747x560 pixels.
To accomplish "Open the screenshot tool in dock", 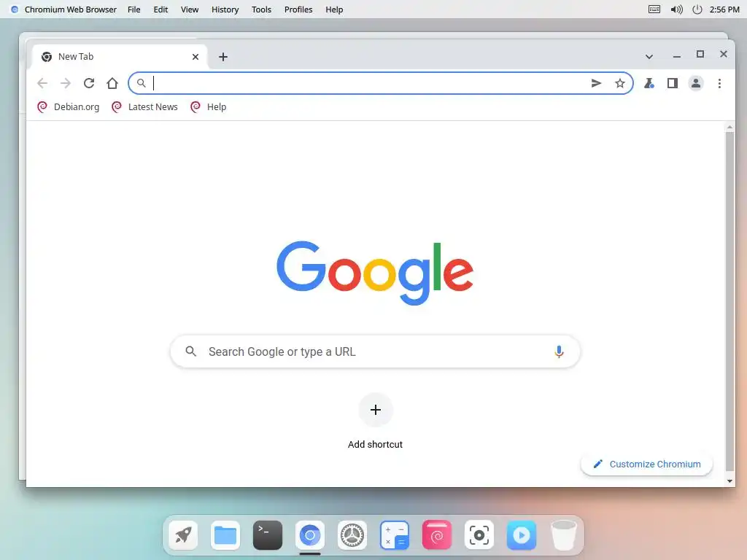I will 479,535.
